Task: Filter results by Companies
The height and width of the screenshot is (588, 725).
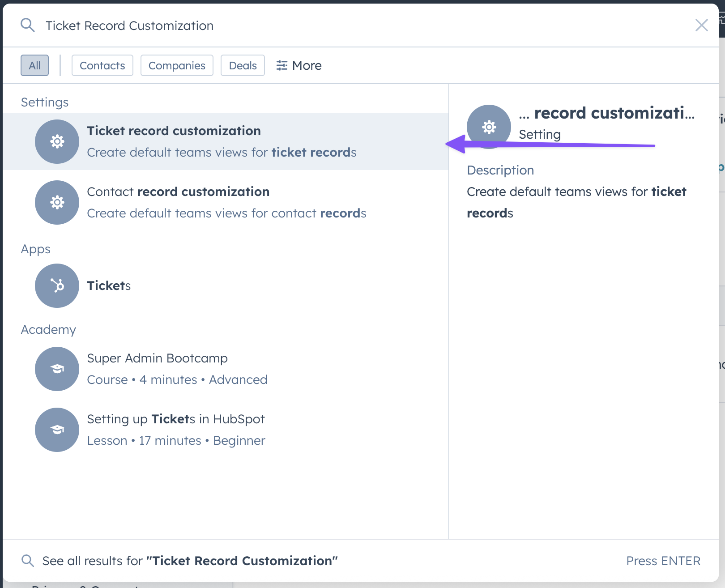Action: (177, 65)
